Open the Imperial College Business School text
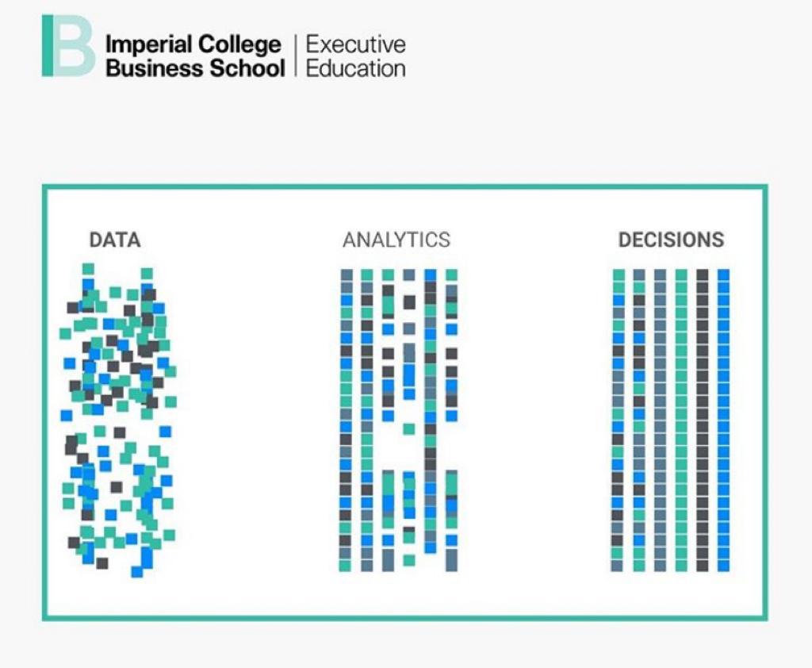Image resolution: width=812 pixels, height=668 pixels. 195,56
